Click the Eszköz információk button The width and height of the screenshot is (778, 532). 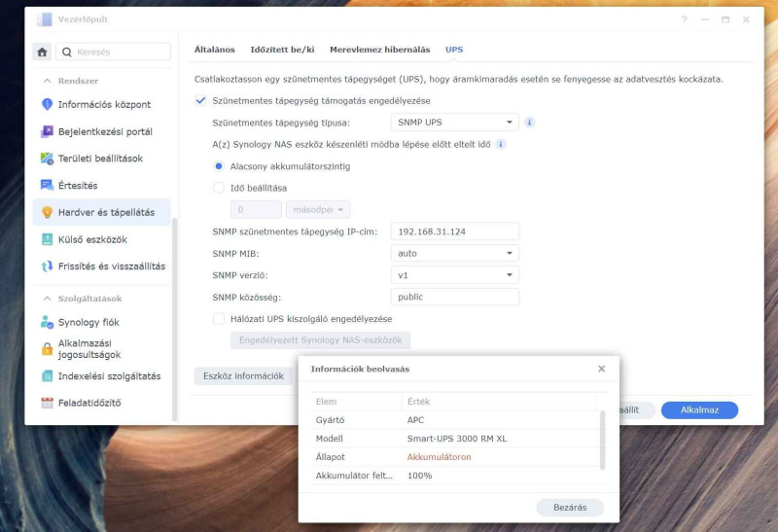click(243, 376)
